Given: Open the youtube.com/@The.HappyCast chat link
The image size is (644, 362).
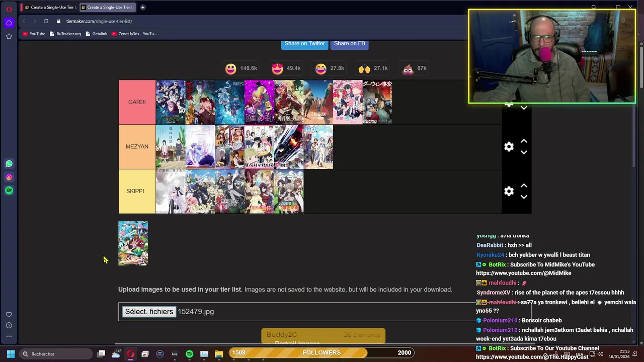Looking at the screenshot, I should (532, 357).
